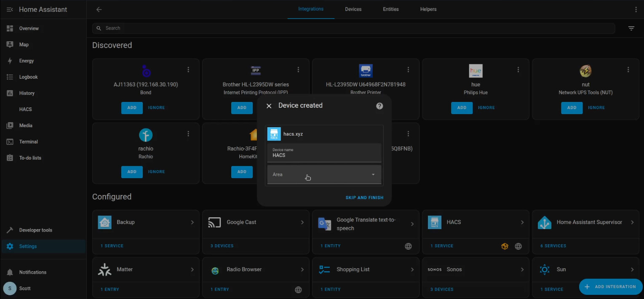
Task: Open the HL-L2395DW Brother Printer card menu
Action: click(x=408, y=69)
